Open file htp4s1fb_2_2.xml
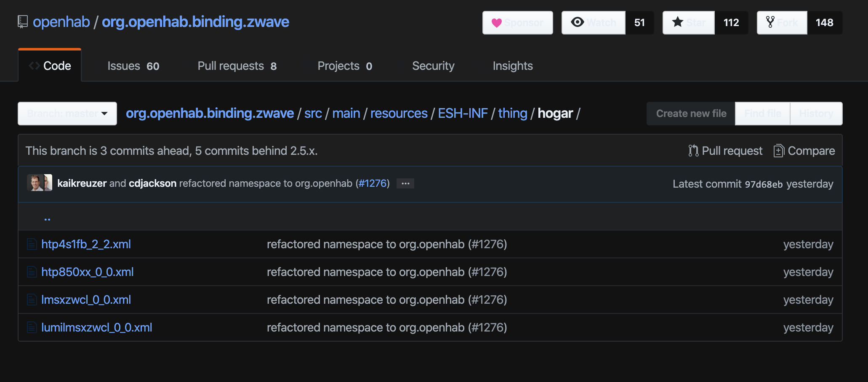Image resolution: width=868 pixels, height=382 pixels. pyautogui.click(x=86, y=244)
